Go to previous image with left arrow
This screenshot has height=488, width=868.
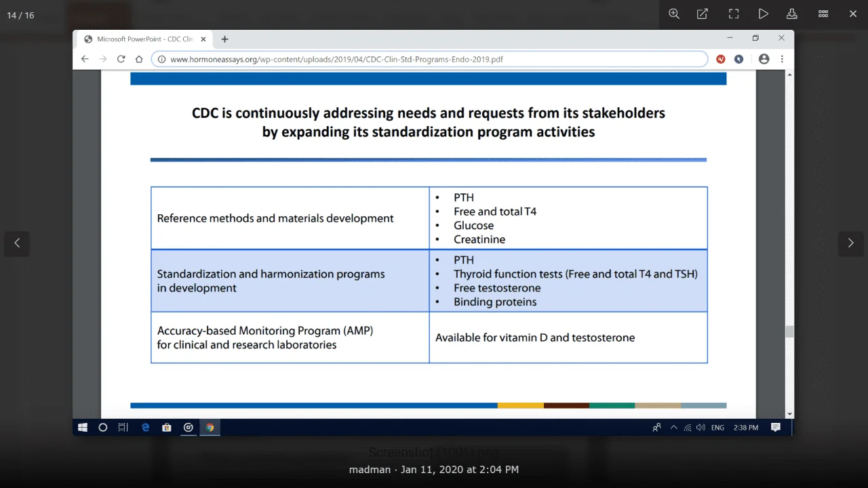click(x=17, y=243)
